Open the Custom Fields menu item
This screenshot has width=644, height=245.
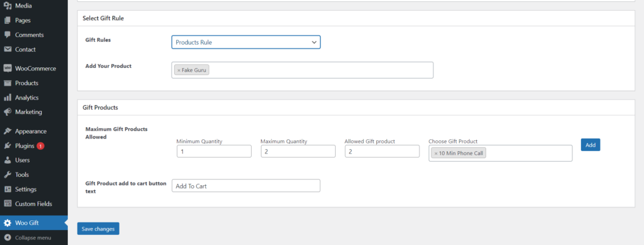pyautogui.click(x=34, y=204)
